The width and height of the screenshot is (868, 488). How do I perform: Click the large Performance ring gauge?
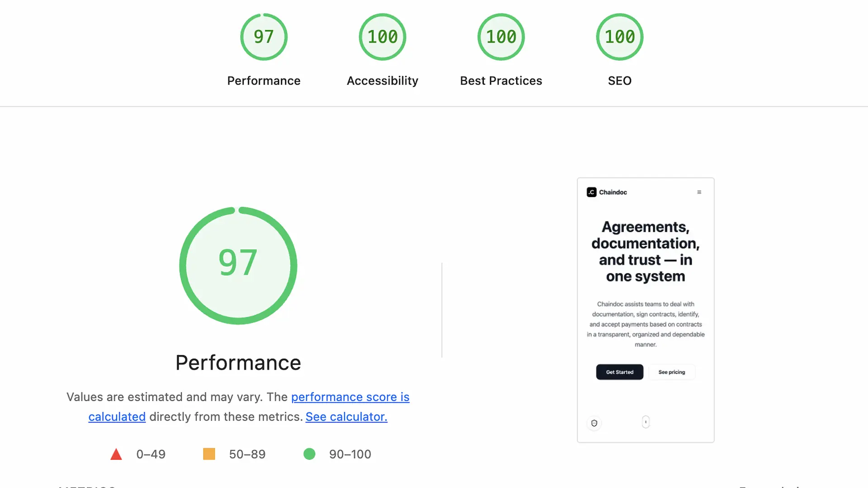tap(238, 265)
